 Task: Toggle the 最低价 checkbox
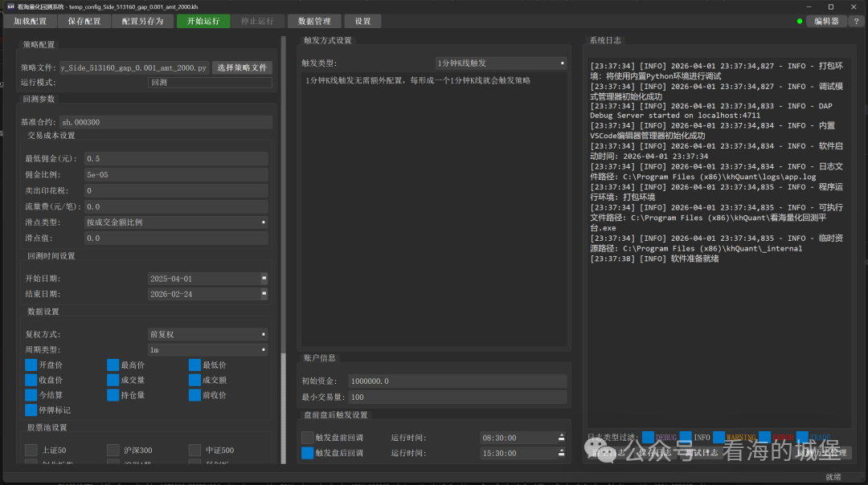click(x=194, y=365)
